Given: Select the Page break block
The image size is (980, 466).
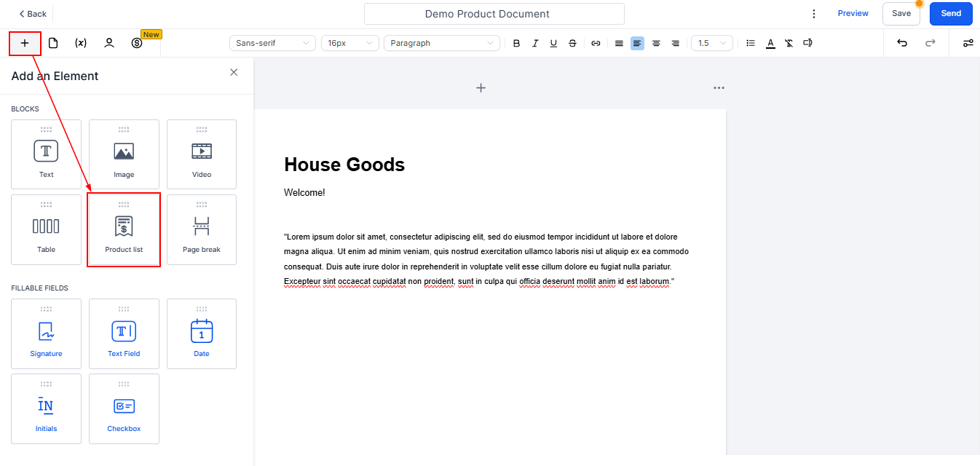Looking at the screenshot, I should click(202, 229).
